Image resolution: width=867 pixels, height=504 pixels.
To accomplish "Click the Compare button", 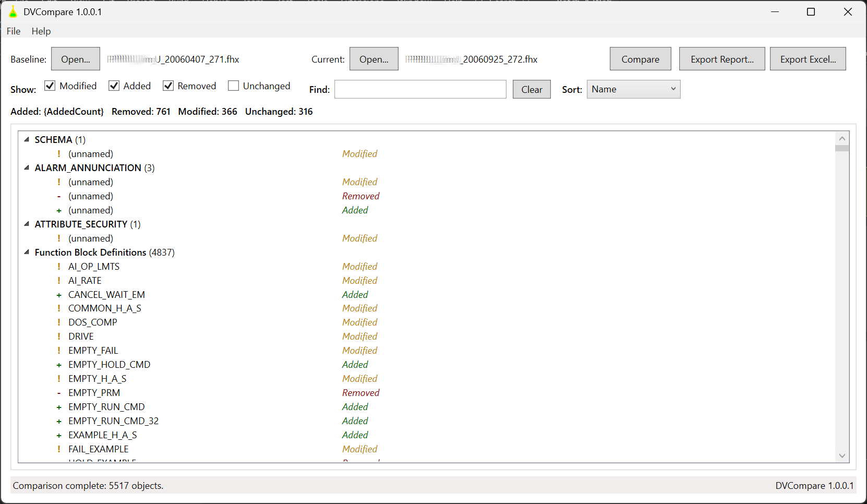I will (x=640, y=59).
